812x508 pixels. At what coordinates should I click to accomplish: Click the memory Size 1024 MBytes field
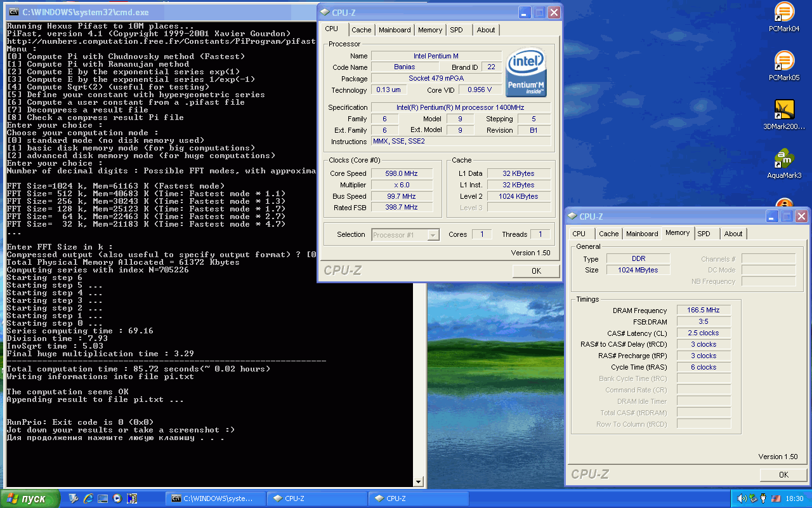638,270
